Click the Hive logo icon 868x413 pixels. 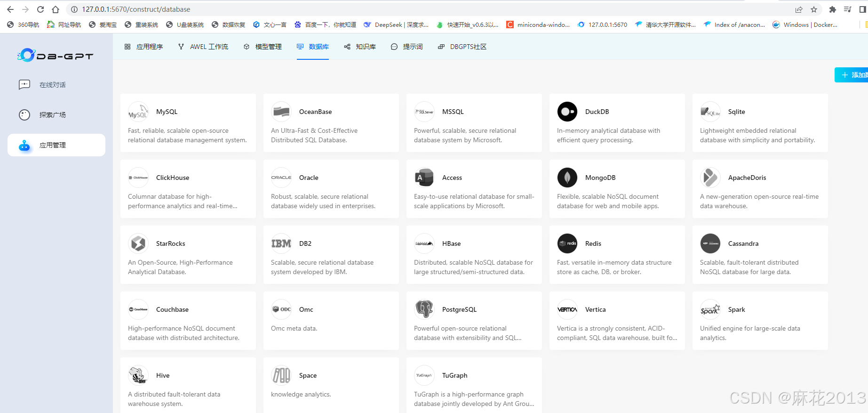138,375
